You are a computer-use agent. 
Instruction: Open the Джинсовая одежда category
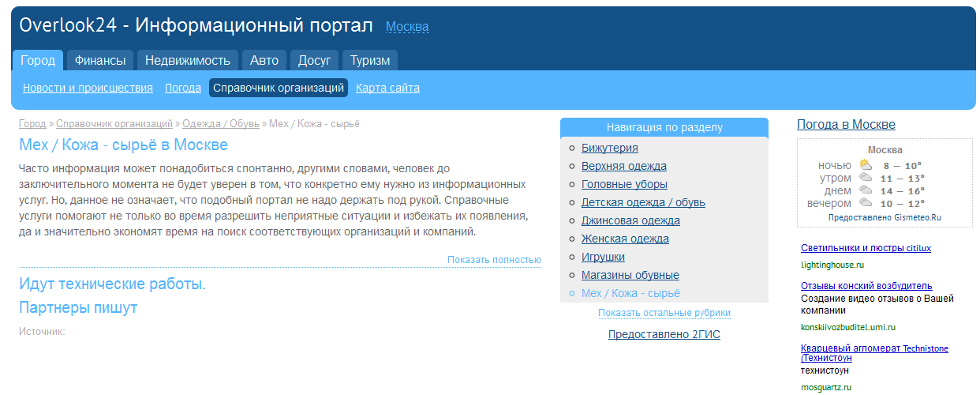tap(630, 220)
